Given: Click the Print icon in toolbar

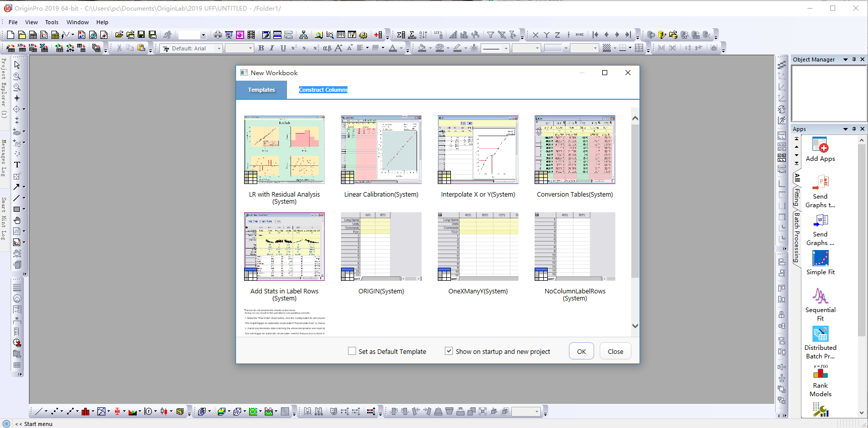Looking at the screenshot, I should [x=218, y=35].
